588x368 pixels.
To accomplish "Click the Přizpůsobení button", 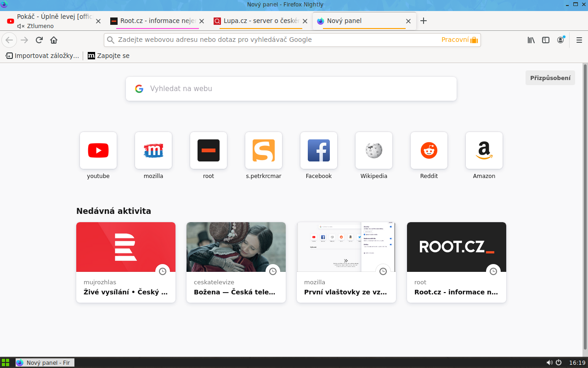I will click(550, 78).
